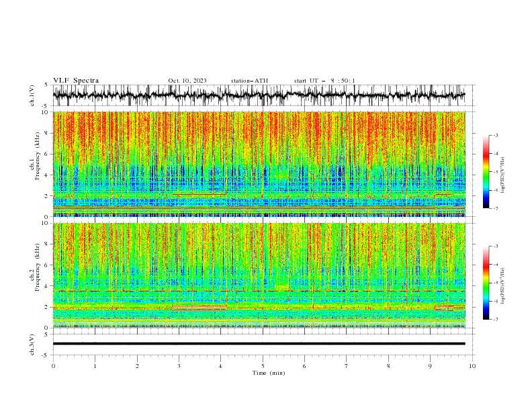Click the lower colorbar log(PSD) label
The image size is (532, 411).
tap(502, 286)
